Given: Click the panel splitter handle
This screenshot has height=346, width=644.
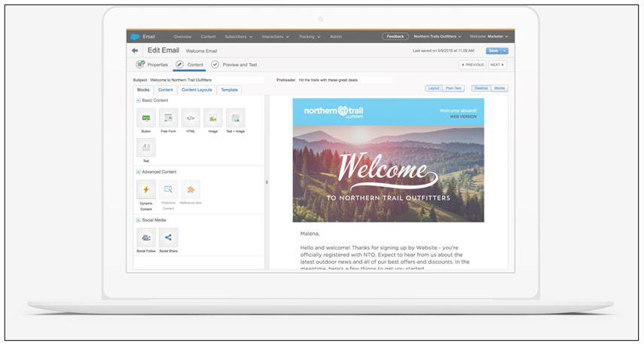Looking at the screenshot, I should (267, 182).
